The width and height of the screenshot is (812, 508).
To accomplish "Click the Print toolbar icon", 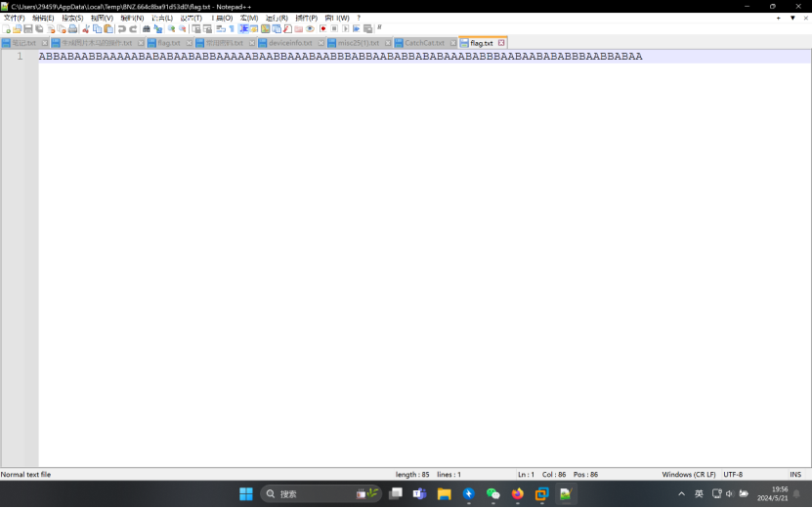I will tap(72, 29).
